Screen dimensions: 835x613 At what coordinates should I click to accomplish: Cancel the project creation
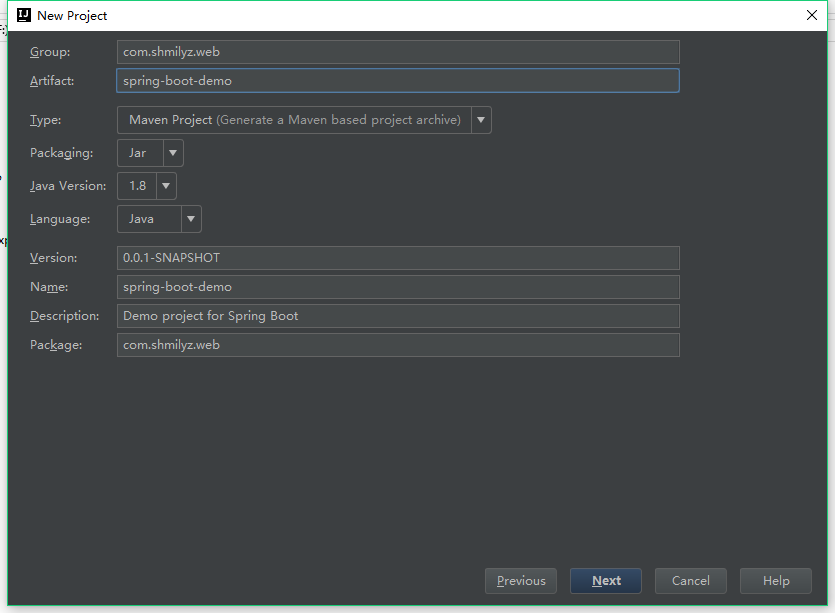point(691,581)
